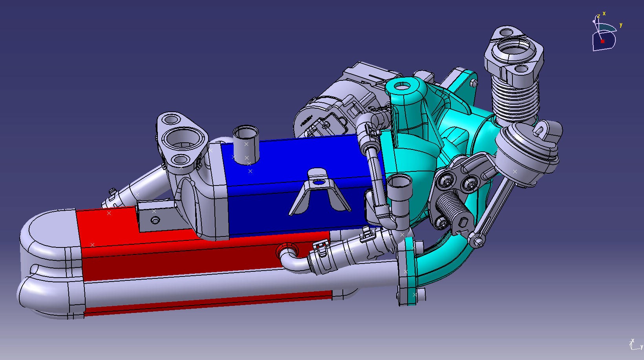Click the two-bolt flange atop the bellows pipe

pos(514,51)
